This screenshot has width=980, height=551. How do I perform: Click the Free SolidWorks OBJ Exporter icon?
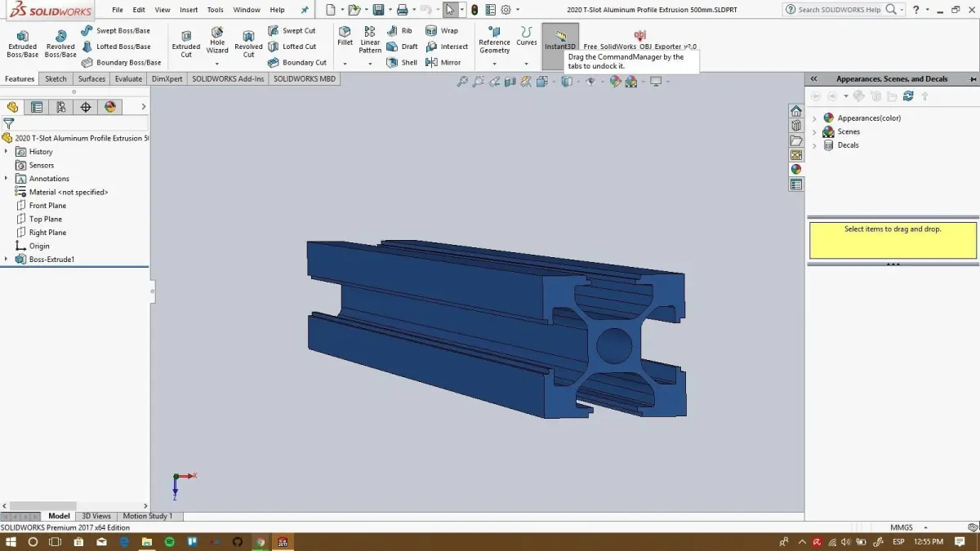(639, 35)
